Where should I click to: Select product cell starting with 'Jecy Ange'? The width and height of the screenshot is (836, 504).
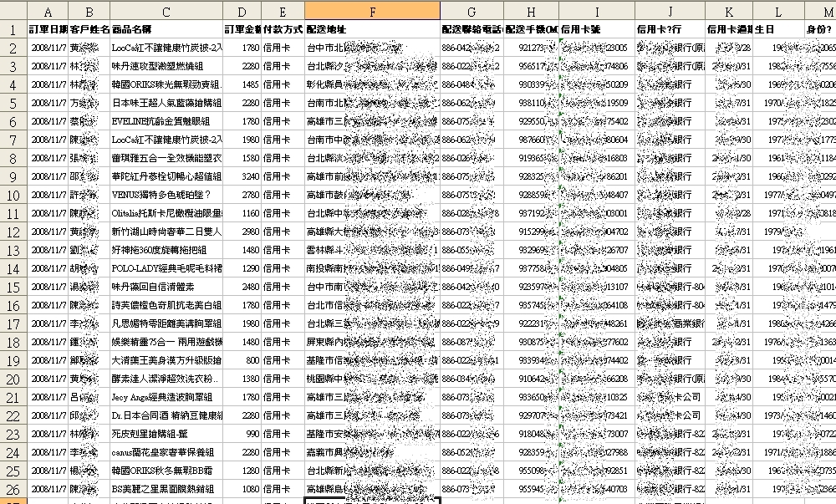pos(166,397)
